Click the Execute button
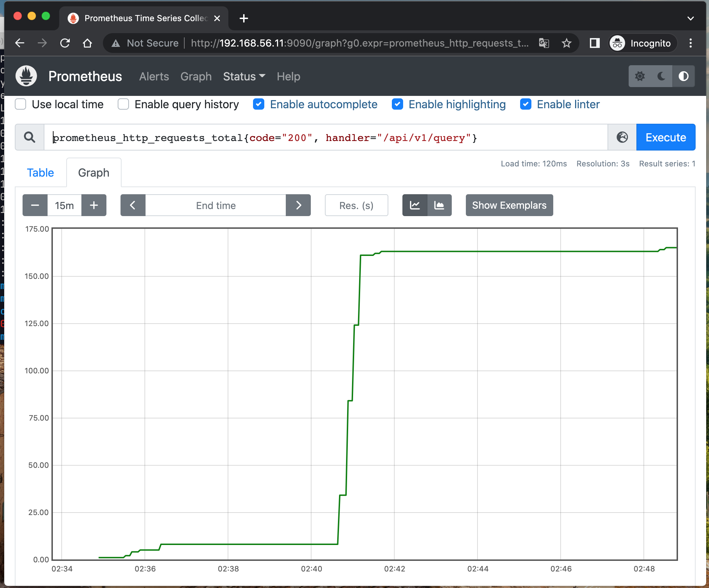The image size is (709, 588). (666, 137)
